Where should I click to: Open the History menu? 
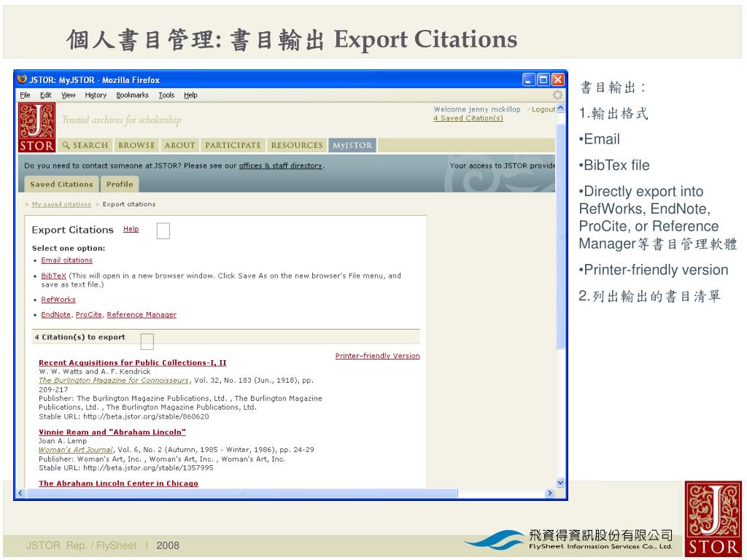pyautogui.click(x=96, y=96)
